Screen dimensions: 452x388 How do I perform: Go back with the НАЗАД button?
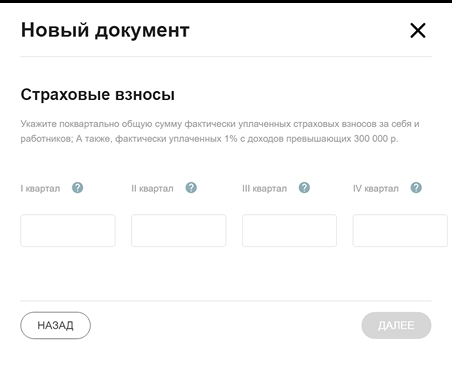(x=55, y=325)
